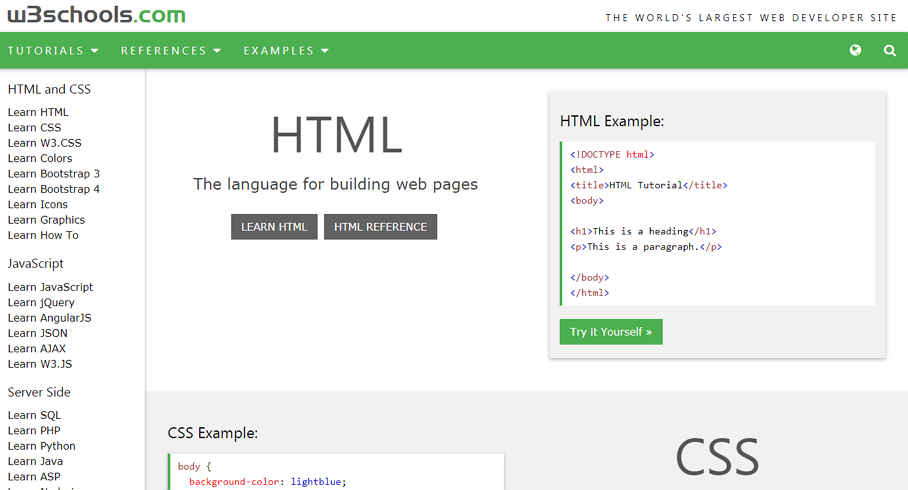
Task: Open Learn ASP link
Action: click(34, 477)
